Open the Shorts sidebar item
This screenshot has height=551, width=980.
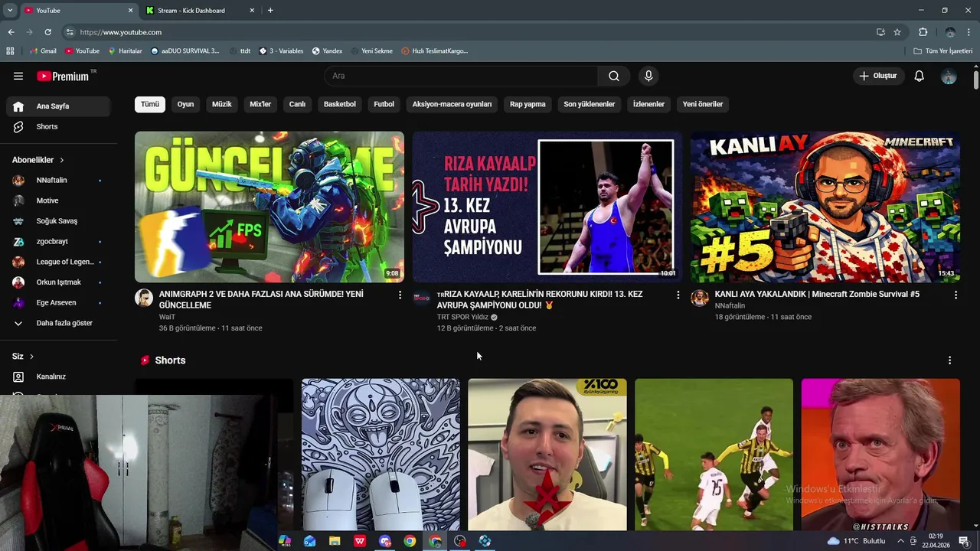[x=58, y=126]
